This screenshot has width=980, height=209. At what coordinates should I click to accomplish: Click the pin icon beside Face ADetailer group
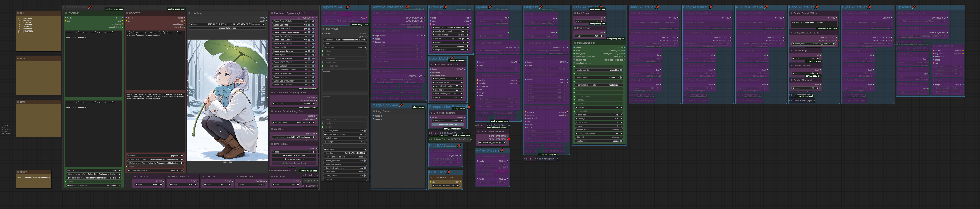[816, 7]
